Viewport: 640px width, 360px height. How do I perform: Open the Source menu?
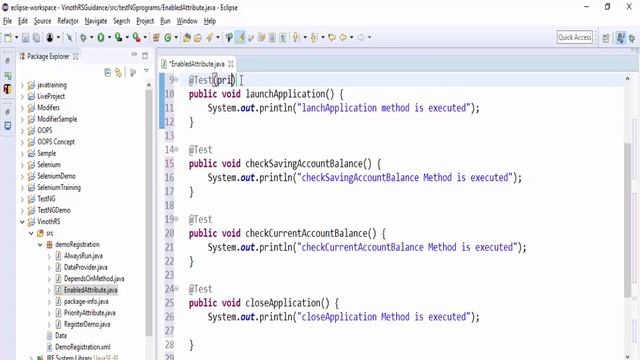click(x=42, y=21)
